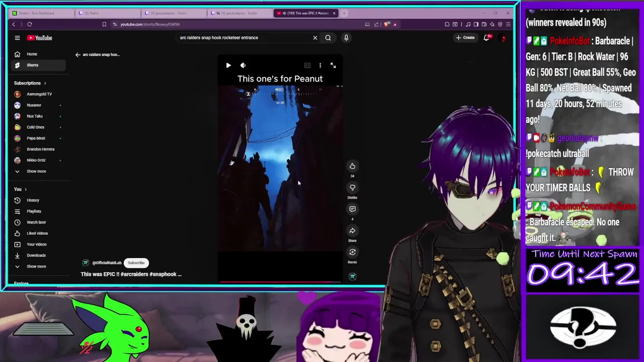Toggle the browser sidebar panel icon
This screenshot has height=362, width=644.
tap(476, 24)
